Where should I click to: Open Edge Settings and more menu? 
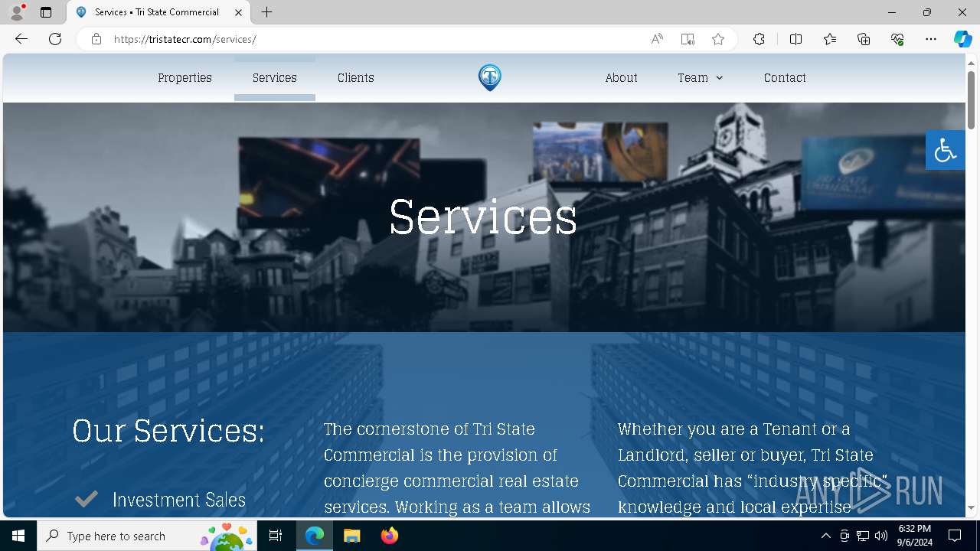931,39
